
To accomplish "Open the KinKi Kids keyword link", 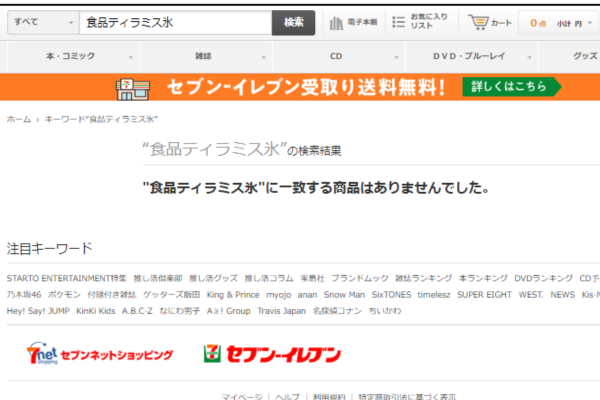I will pos(96,311).
